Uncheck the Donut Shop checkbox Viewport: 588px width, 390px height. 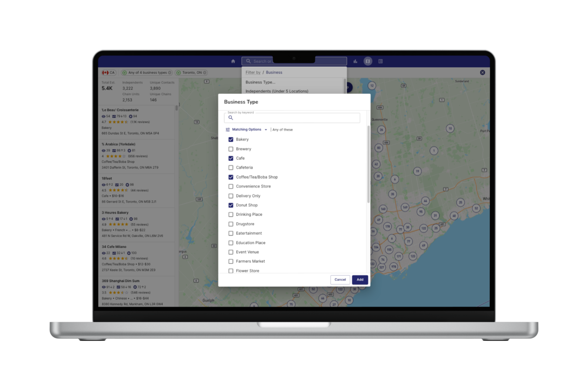[231, 205]
